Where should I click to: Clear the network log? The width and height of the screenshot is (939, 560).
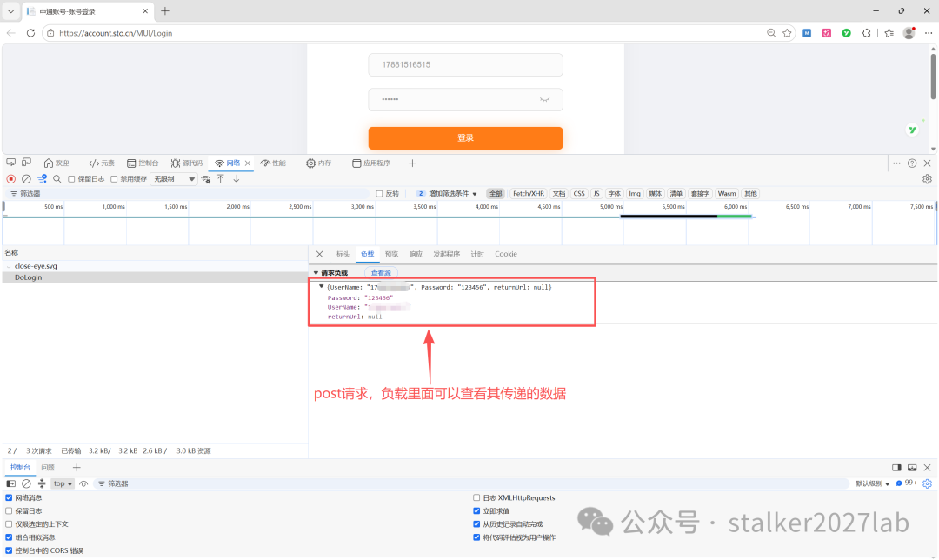click(x=26, y=179)
